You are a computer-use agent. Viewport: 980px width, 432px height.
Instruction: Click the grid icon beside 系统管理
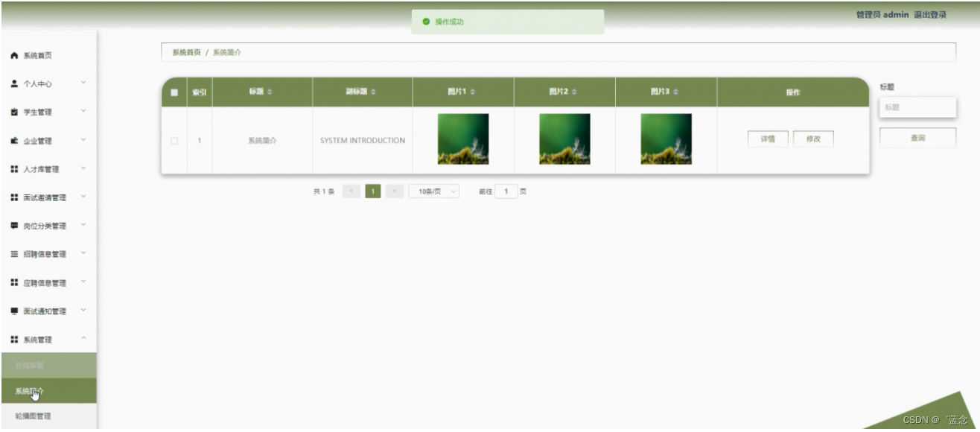point(14,340)
